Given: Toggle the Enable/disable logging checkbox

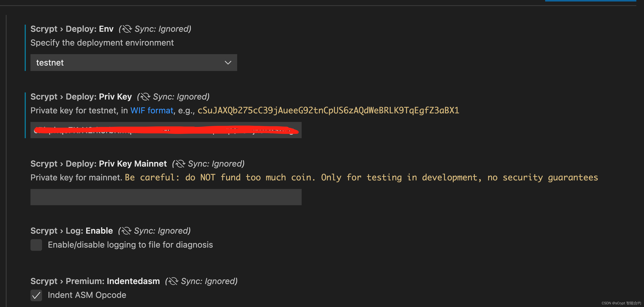Looking at the screenshot, I should tap(36, 245).
